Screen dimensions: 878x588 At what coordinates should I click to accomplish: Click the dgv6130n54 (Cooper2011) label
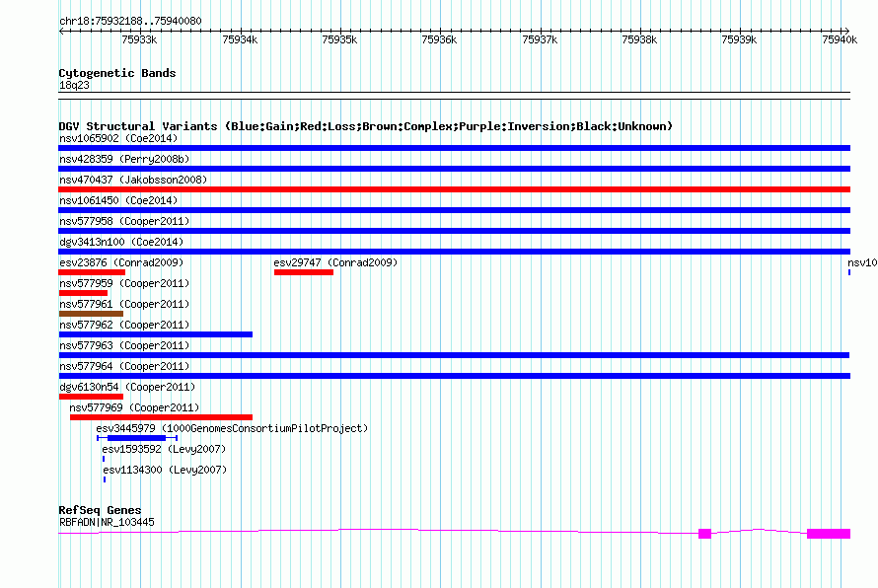click(127, 387)
